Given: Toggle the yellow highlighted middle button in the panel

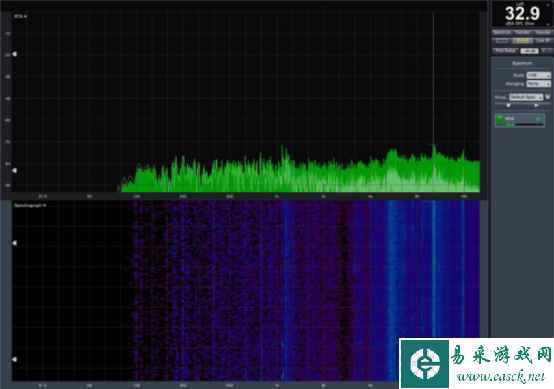Looking at the screenshot, I should pos(523,41).
